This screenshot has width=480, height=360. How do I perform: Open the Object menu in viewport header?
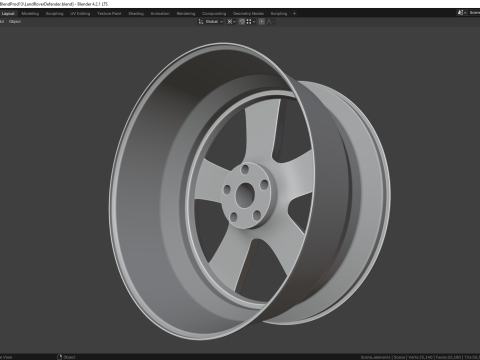[x=15, y=22]
